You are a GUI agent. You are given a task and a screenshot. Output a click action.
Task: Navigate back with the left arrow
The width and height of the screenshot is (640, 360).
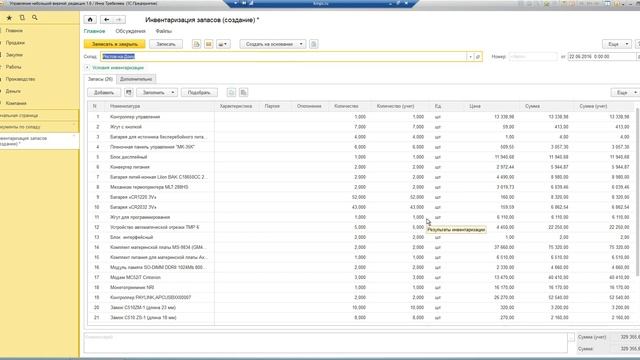coord(107,20)
